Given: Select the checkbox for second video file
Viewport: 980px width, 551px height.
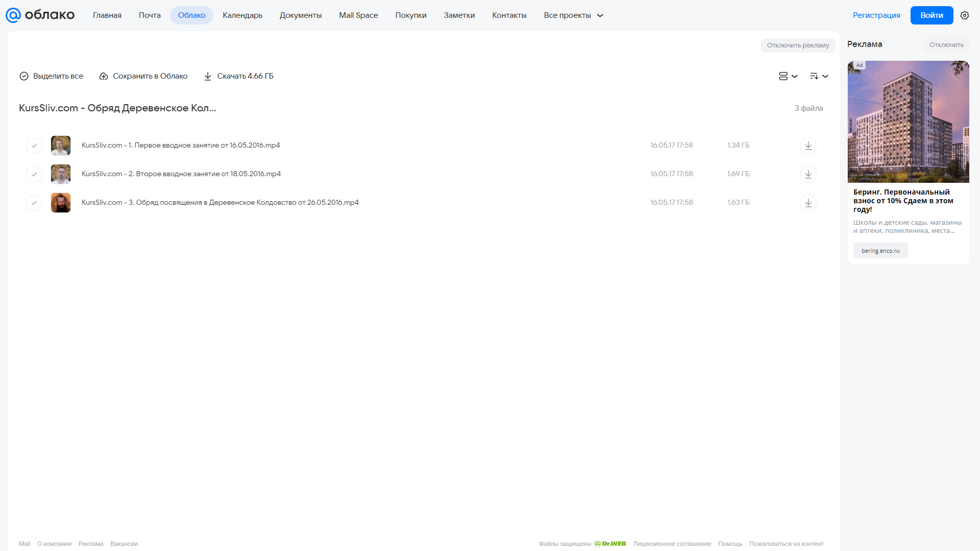Looking at the screenshot, I should tap(34, 174).
